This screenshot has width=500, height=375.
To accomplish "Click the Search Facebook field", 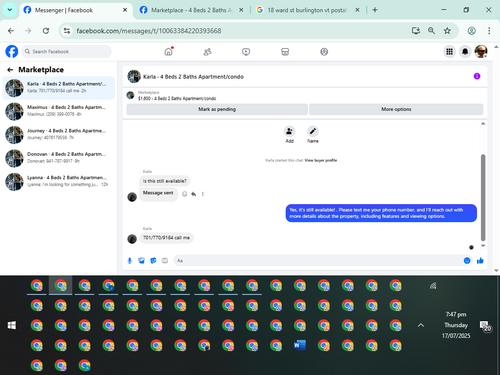I will pos(67,52).
